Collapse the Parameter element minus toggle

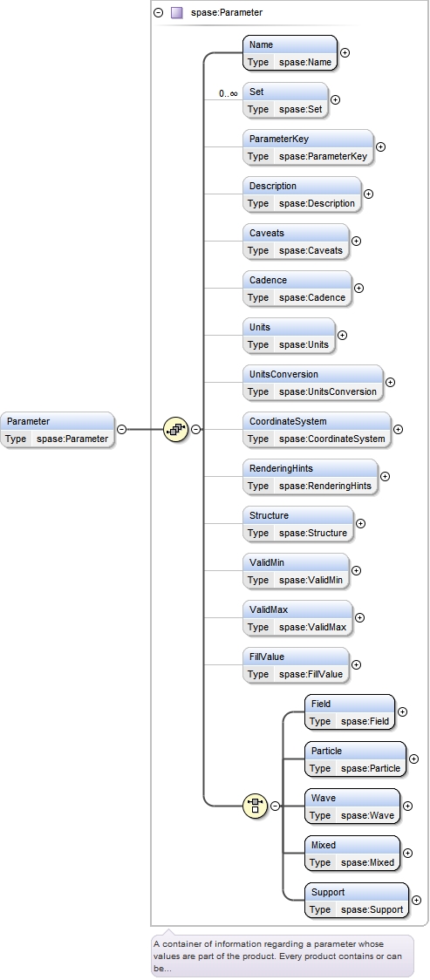tap(122, 429)
